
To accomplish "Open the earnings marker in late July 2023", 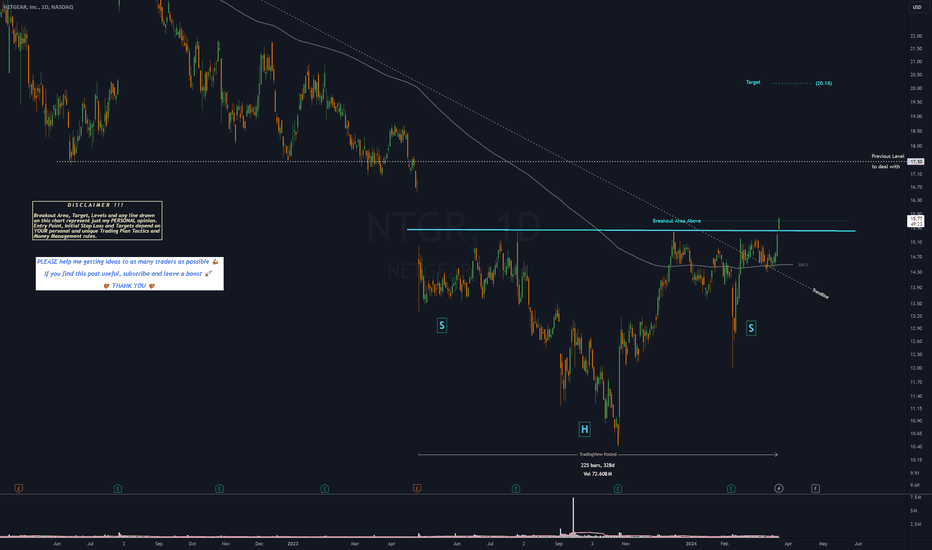I will pyautogui.click(x=516, y=489).
